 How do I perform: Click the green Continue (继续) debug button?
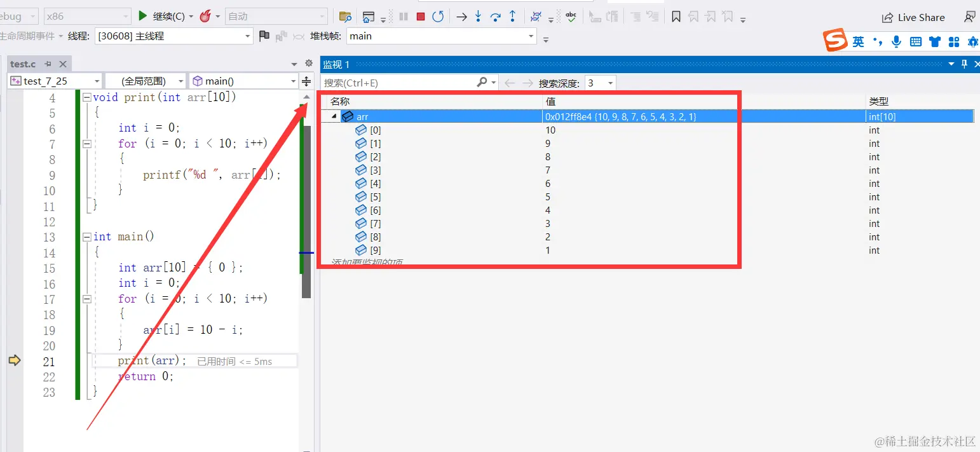(143, 17)
